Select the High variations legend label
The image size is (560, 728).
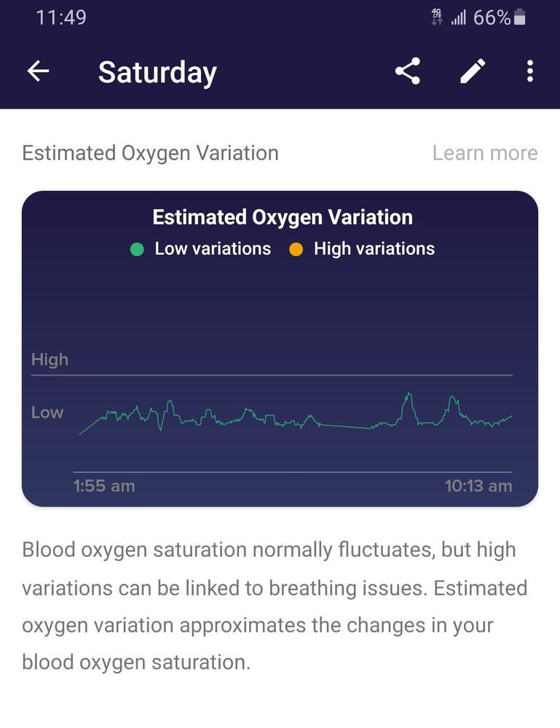(374, 248)
